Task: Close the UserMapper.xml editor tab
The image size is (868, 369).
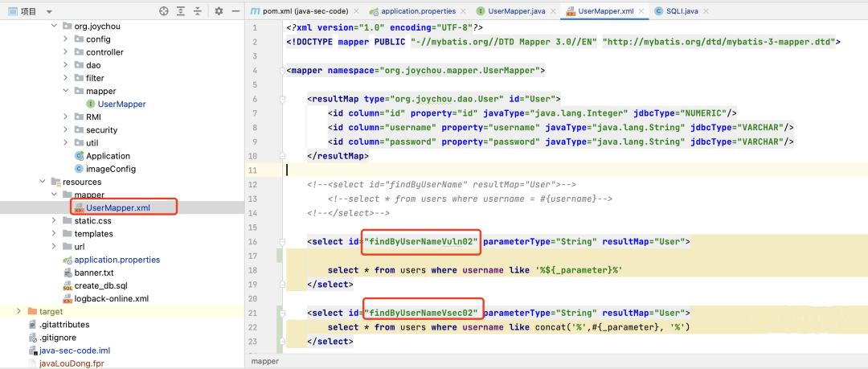Action: click(641, 11)
